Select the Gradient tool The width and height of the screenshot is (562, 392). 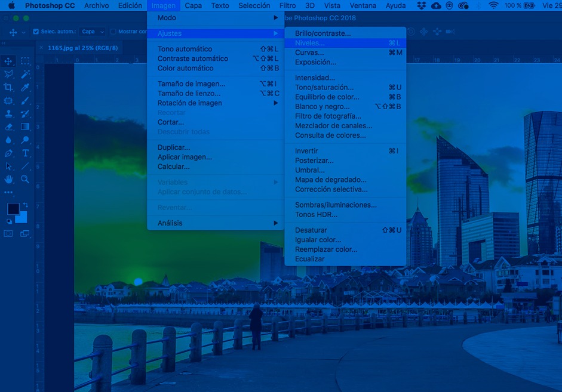25,126
